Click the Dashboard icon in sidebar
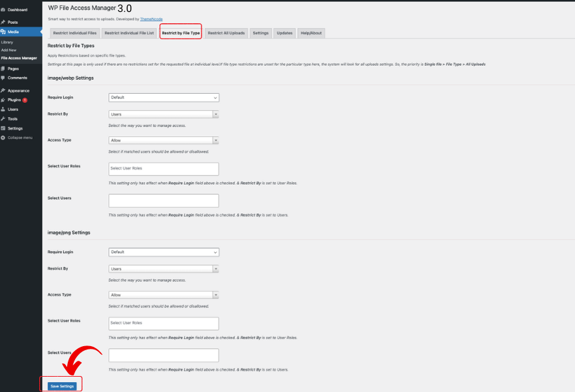This screenshot has width=575, height=392. [x=3, y=10]
